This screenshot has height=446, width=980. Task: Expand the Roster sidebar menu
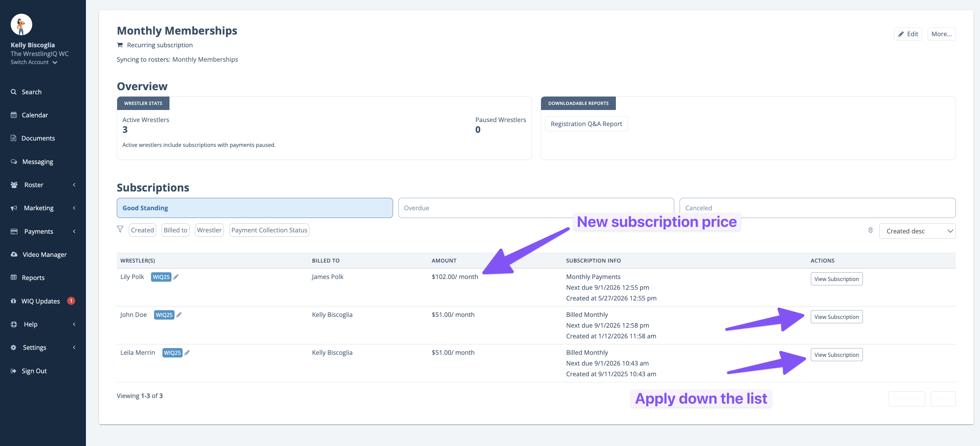coord(43,185)
